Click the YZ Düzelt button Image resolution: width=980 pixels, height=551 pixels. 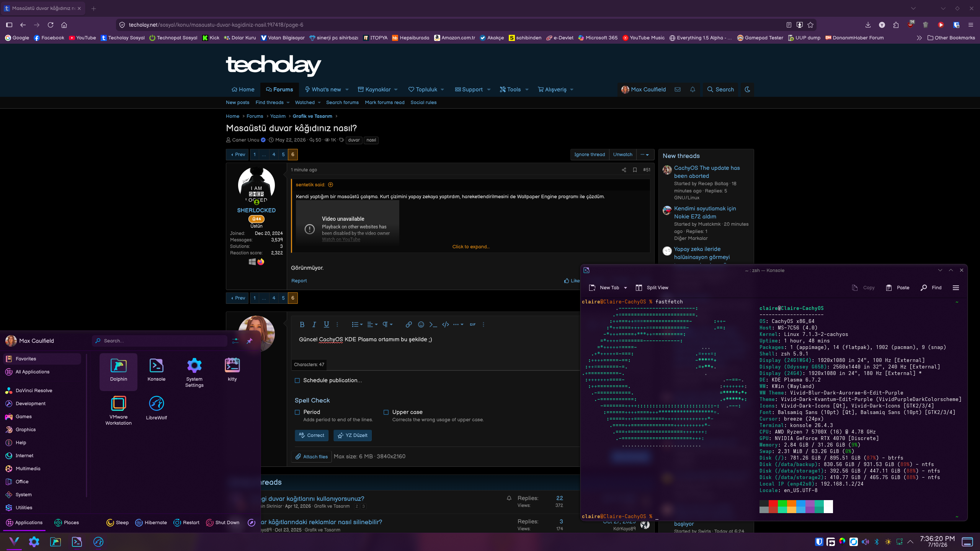coord(352,435)
